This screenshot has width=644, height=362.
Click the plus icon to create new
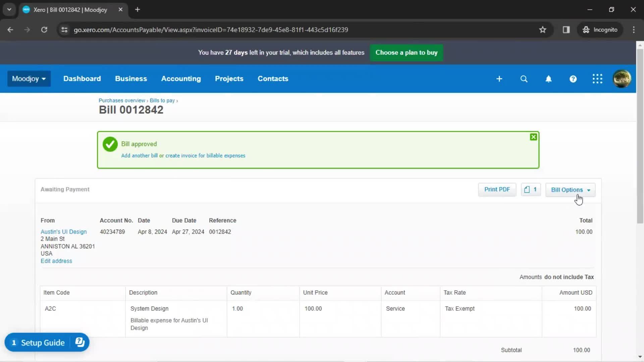point(499,79)
